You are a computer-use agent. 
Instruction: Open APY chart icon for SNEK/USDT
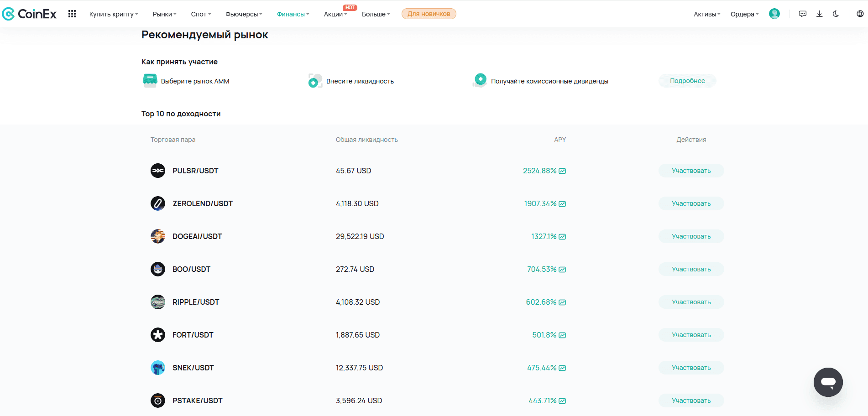click(x=562, y=368)
